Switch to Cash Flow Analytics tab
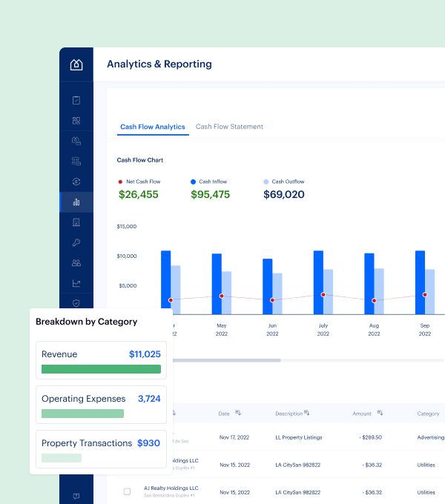This screenshot has width=445, height=504. tap(153, 127)
